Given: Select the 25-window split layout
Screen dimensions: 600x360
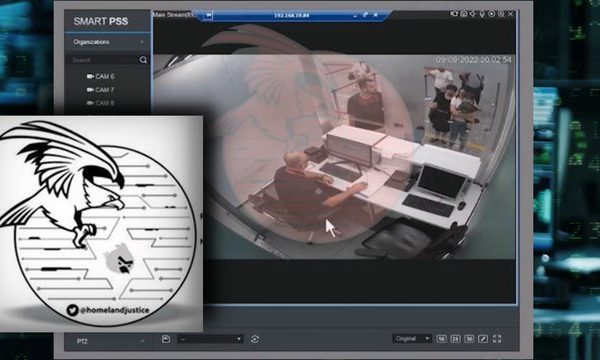Looking at the screenshot, I should pos(455,339).
